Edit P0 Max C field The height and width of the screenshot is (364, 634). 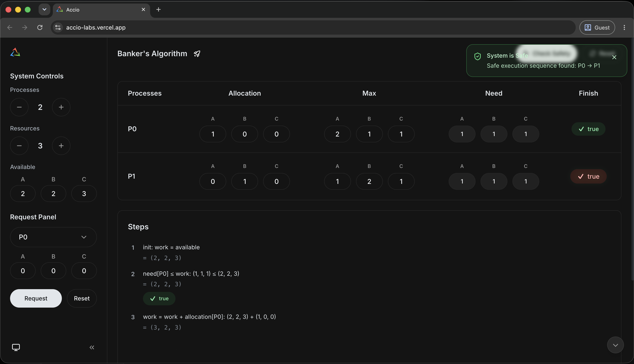(x=401, y=134)
